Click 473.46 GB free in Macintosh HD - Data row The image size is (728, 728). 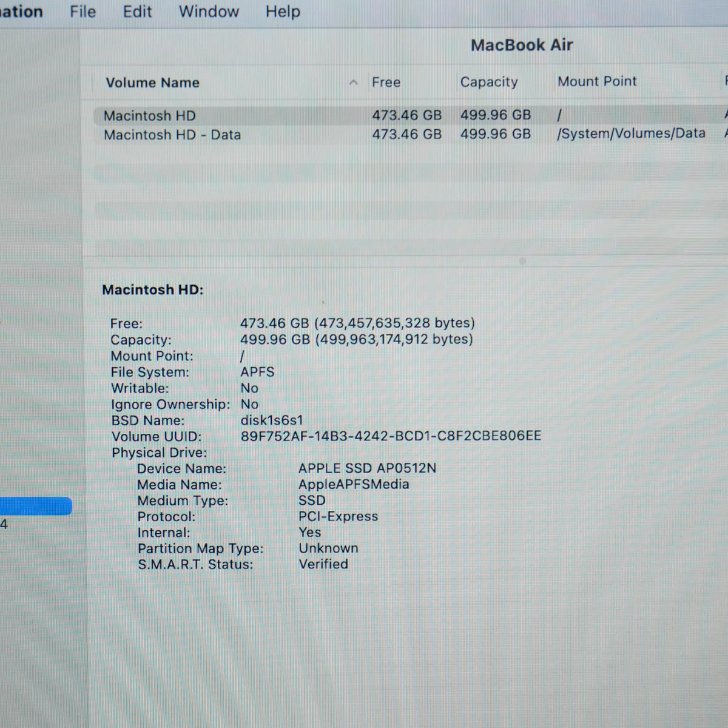pyautogui.click(x=406, y=134)
